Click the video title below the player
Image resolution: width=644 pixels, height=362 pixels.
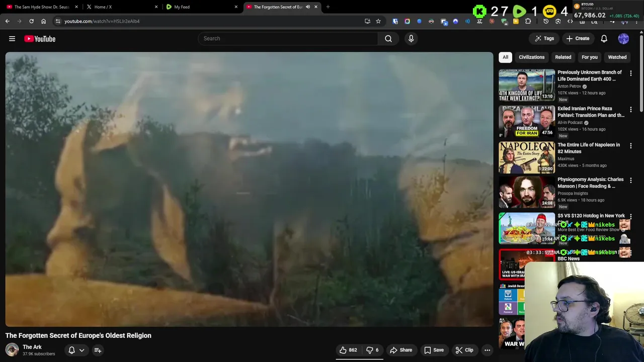(x=78, y=335)
